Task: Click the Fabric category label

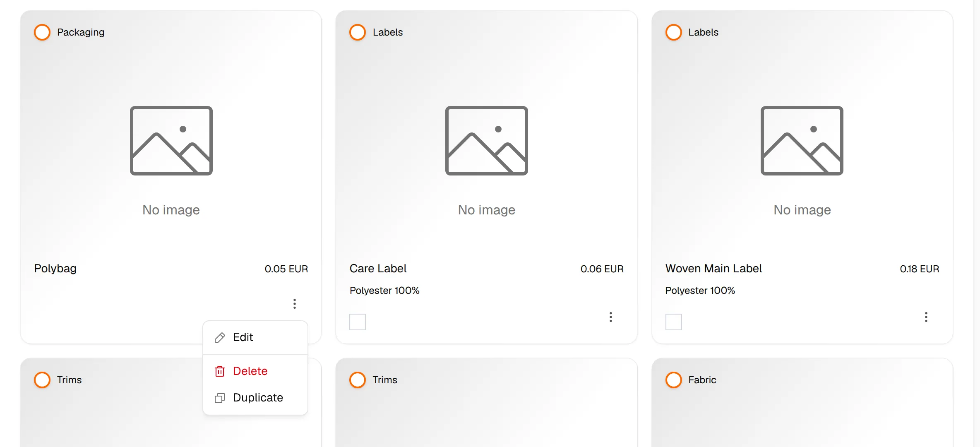Action: (702, 380)
